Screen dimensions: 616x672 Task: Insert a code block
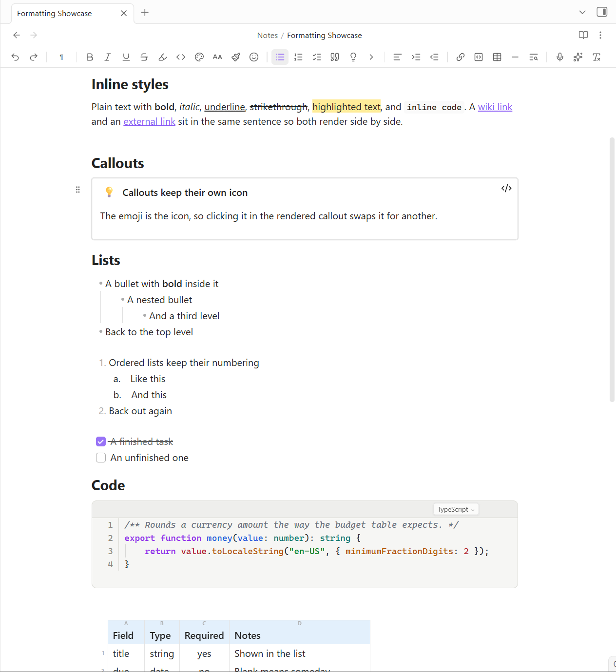coord(479,57)
